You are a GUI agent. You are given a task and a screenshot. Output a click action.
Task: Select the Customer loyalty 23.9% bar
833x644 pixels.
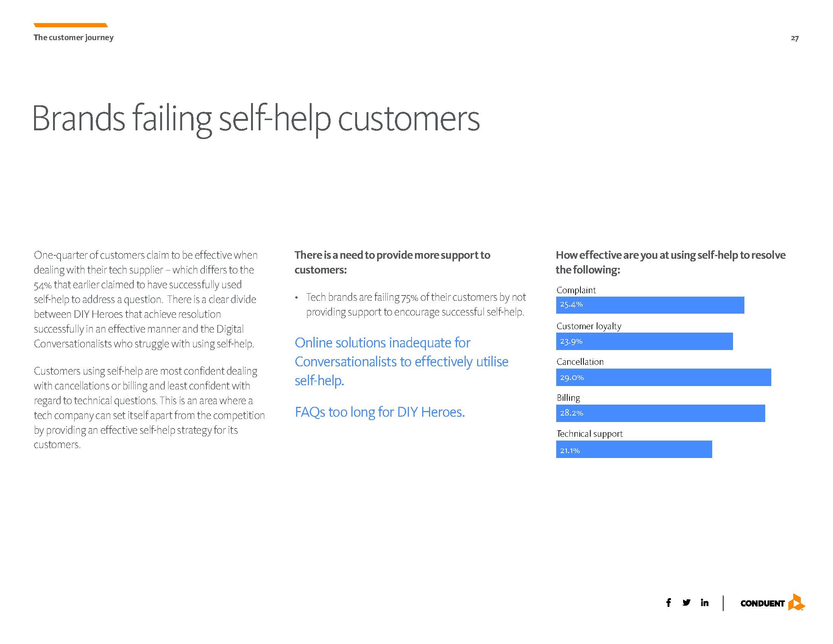pyautogui.click(x=644, y=341)
